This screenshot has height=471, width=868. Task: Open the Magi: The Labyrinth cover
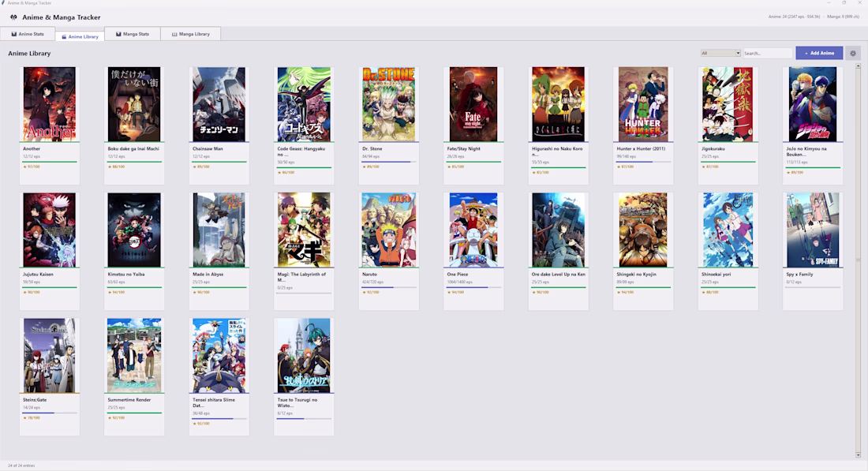point(304,230)
